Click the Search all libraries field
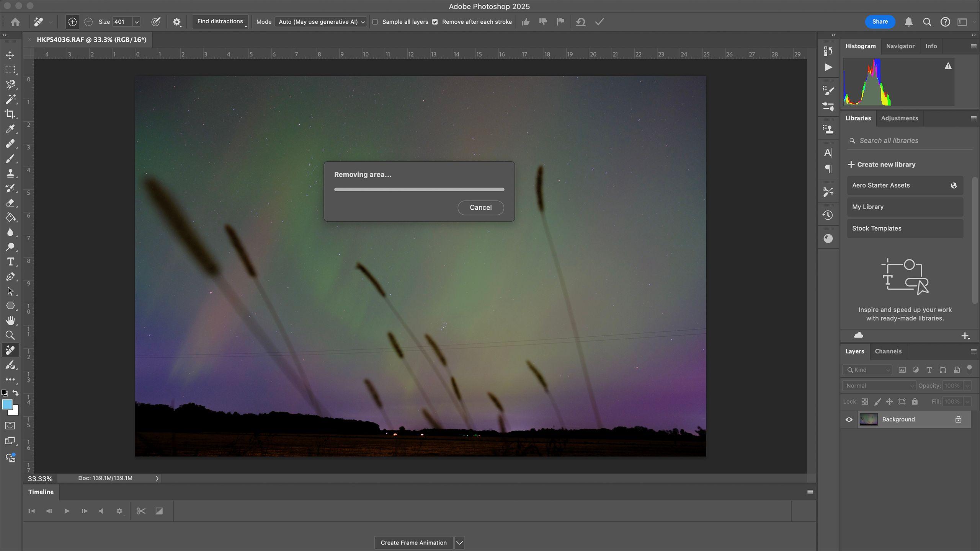 click(910, 140)
